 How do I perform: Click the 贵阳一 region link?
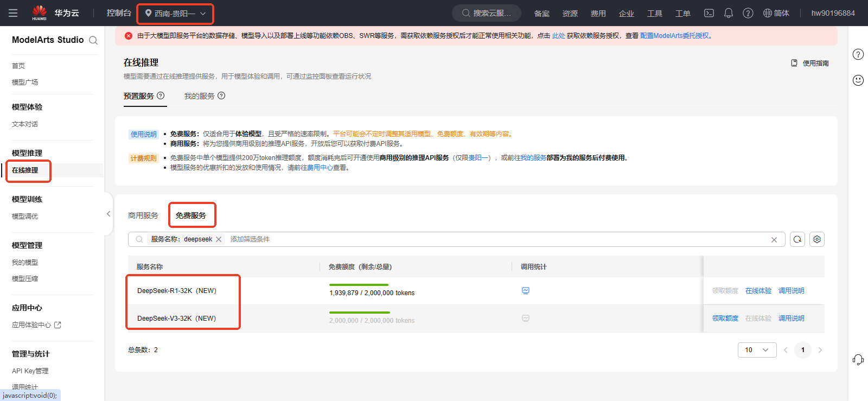pos(478,158)
